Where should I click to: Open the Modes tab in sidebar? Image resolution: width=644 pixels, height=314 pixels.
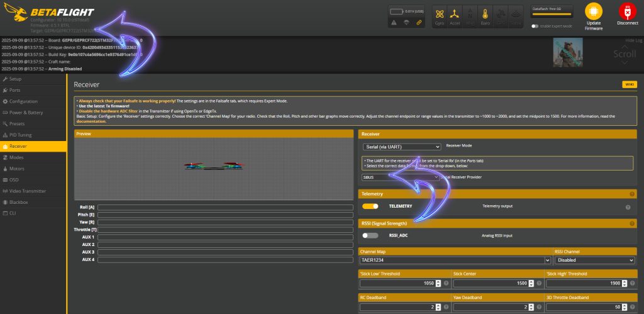click(16, 157)
